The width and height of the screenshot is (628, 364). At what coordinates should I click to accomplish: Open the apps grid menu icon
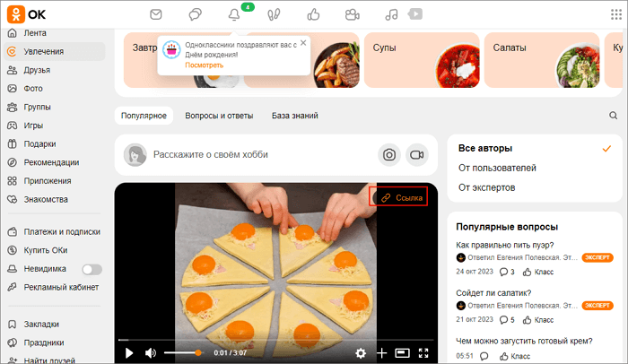(x=616, y=14)
